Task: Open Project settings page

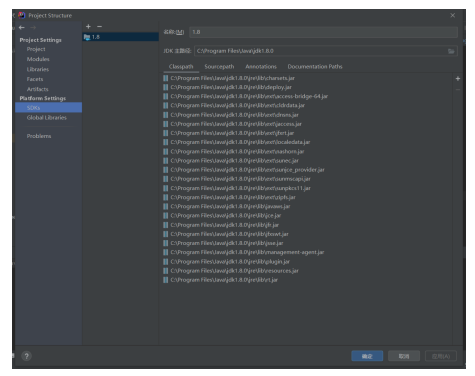Action: (36, 49)
